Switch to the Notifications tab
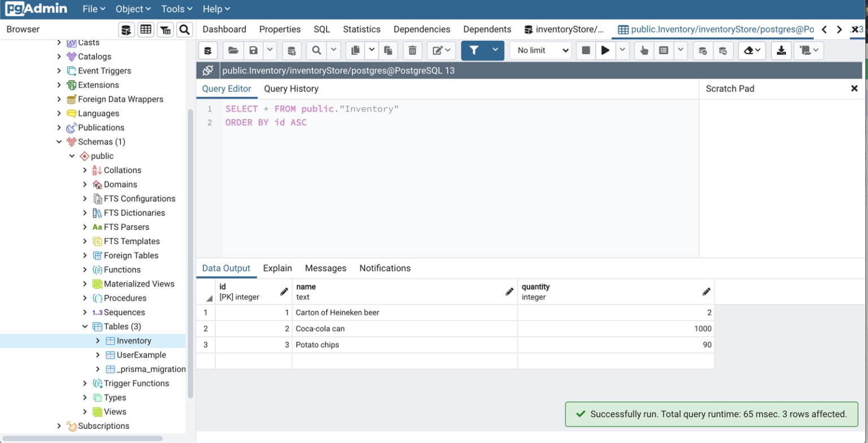 pyautogui.click(x=385, y=268)
